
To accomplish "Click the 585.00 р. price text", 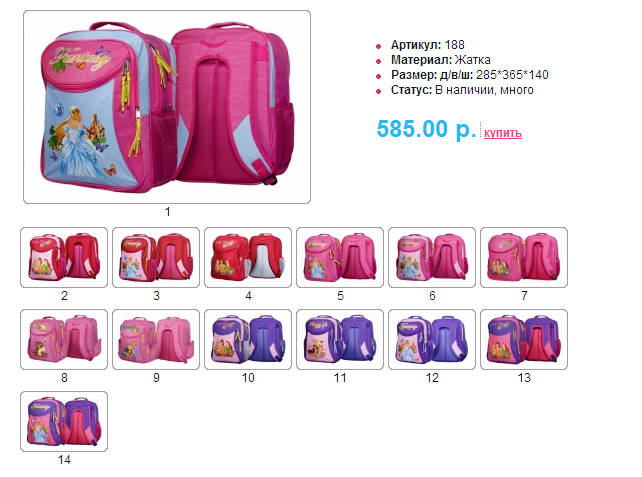I will coord(426,129).
